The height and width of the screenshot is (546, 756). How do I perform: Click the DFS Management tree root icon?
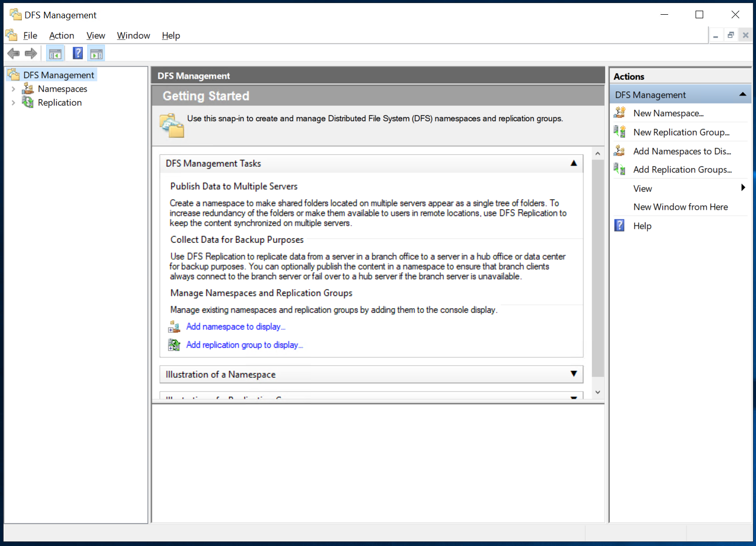14,75
